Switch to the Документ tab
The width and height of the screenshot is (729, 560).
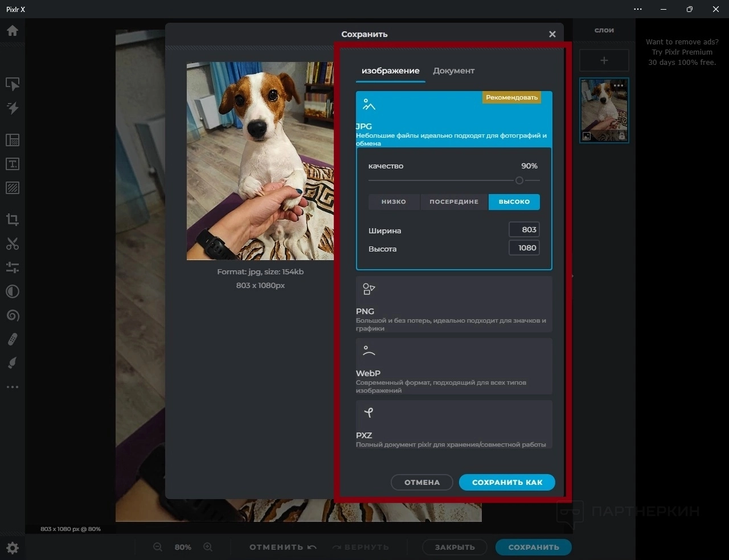pos(454,71)
